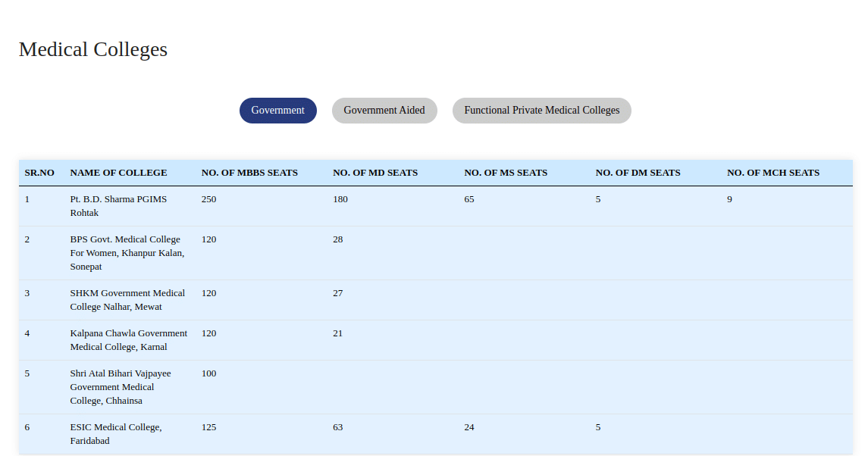The width and height of the screenshot is (868, 456).
Task: Click the Medical Colleges page heading
Action: (93, 49)
